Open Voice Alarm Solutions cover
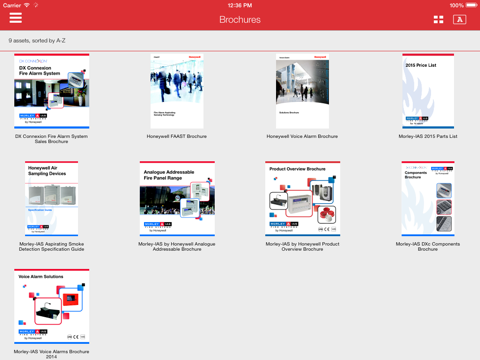 pos(52,306)
